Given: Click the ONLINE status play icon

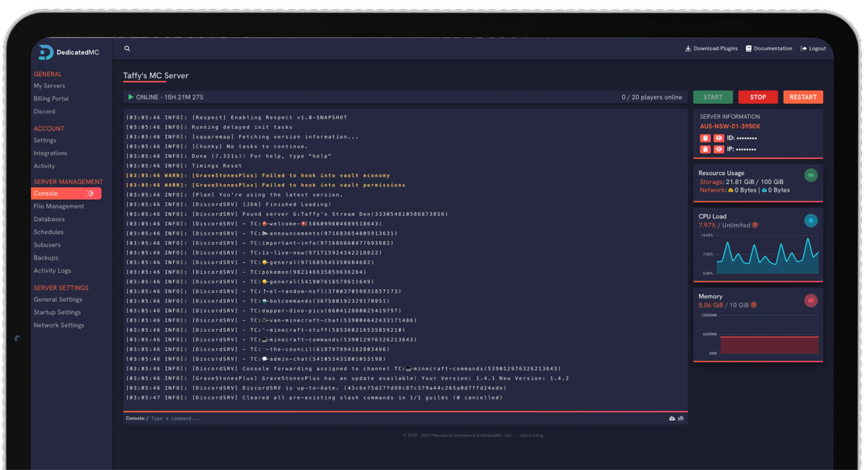Looking at the screenshot, I should [x=131, y=97].
